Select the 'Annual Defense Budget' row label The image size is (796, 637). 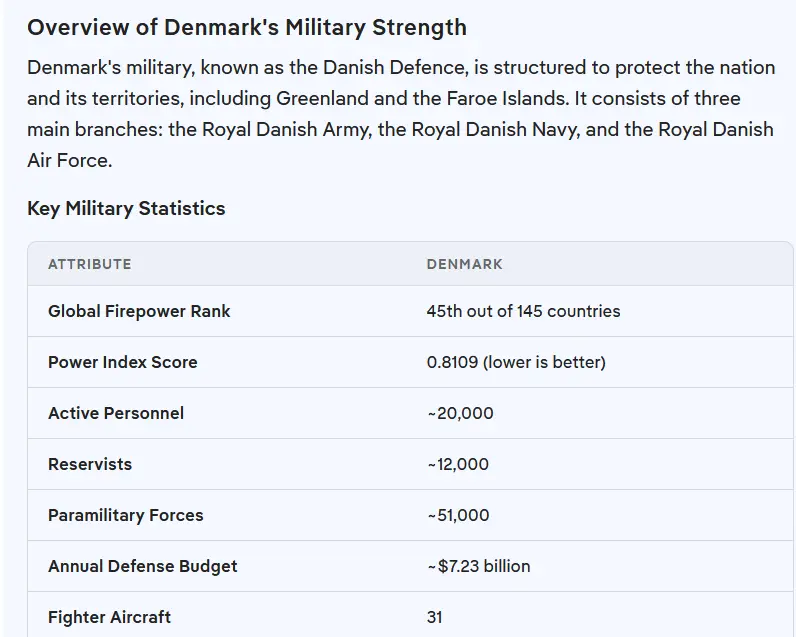[142, 566]
